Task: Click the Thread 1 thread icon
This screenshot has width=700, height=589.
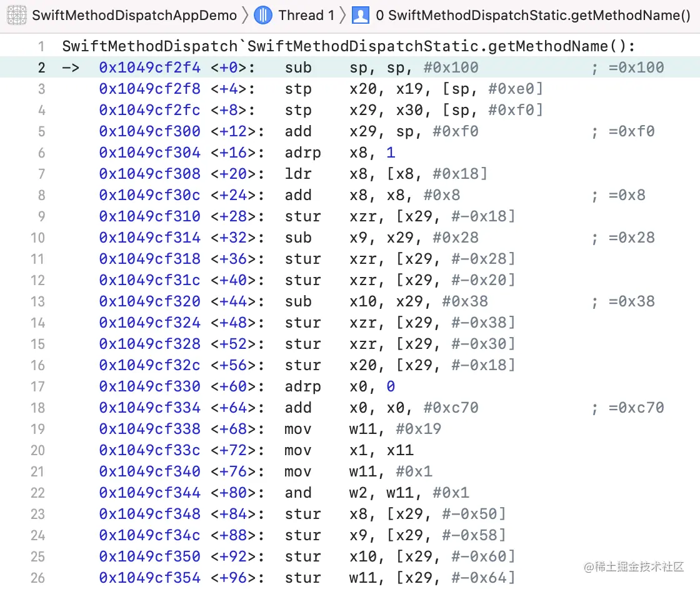Action: (x=263, y=15)
